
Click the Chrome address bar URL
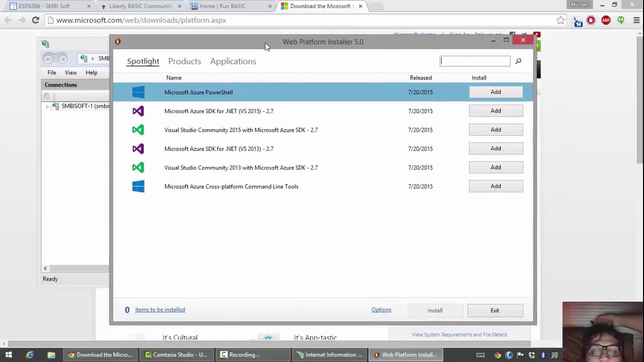[x=141, y=20]
